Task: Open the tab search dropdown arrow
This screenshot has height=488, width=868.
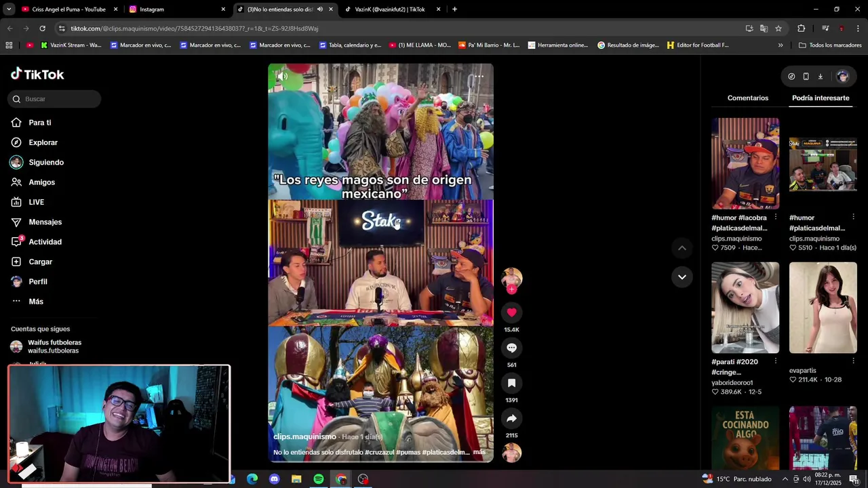Action: tap(8, 9)
